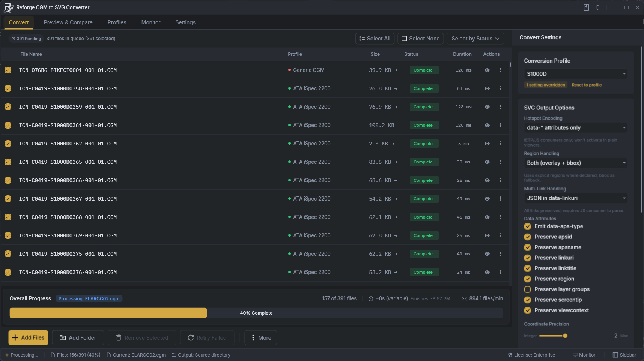The image size is (644, 361).
Task: Switch to Preview & Compare tab
Action: 68,22
